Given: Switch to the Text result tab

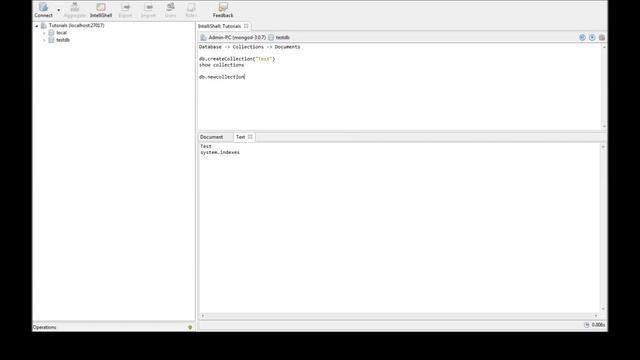Looking at the screenshot, I should pyautogui.click(x=240, y=137).
